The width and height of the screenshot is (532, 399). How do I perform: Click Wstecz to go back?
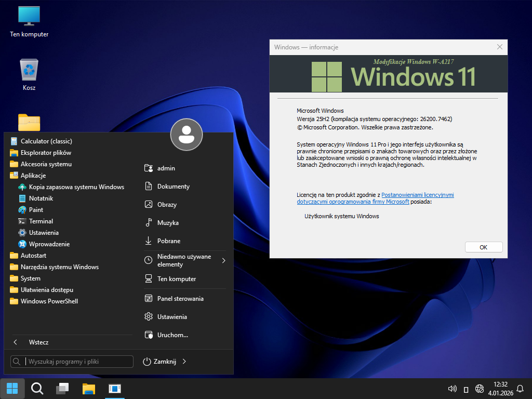tap(38, 342)
